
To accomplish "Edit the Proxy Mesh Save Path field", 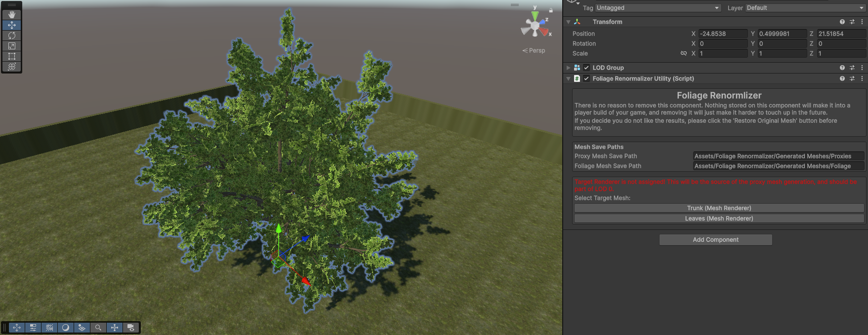I will pyautogui.click(x=779, y=156).
